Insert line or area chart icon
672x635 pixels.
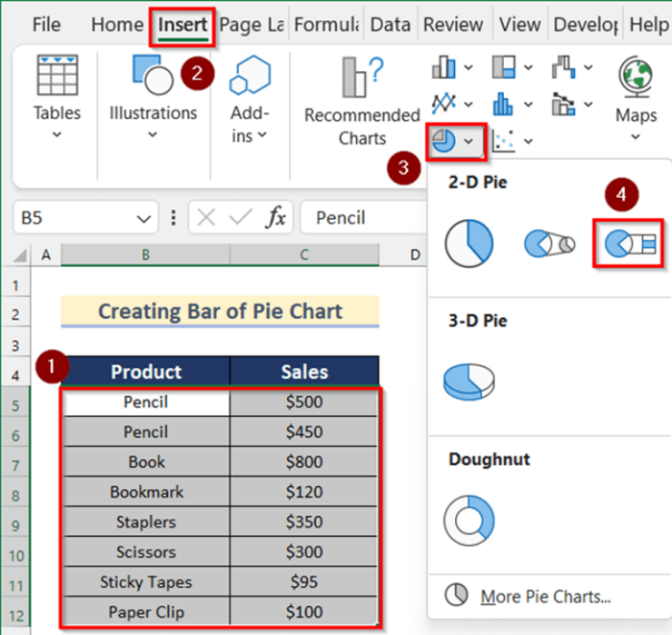(443, 104)
